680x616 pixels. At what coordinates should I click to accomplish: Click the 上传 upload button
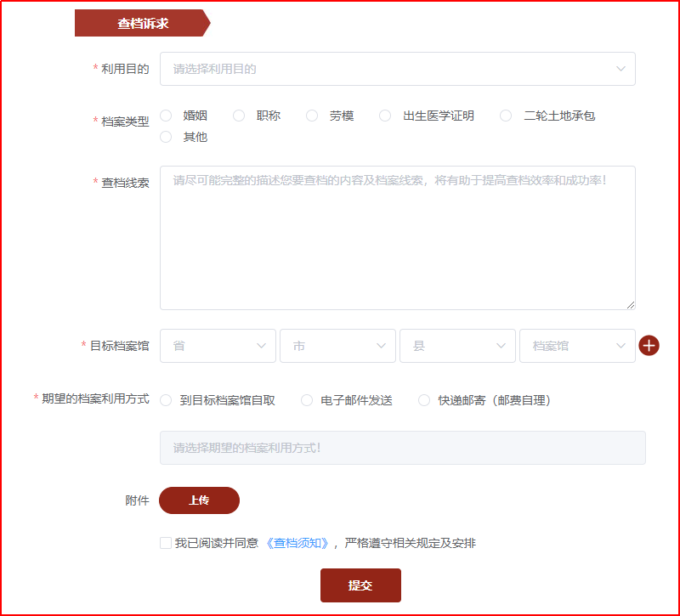point(199,500)
